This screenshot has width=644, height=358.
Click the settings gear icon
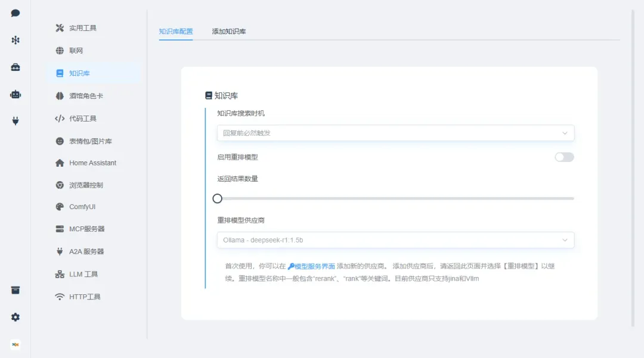pos(16,317)
